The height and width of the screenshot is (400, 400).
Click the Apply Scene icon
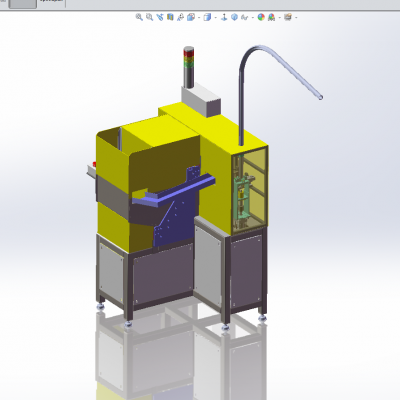tap(271, 17)
